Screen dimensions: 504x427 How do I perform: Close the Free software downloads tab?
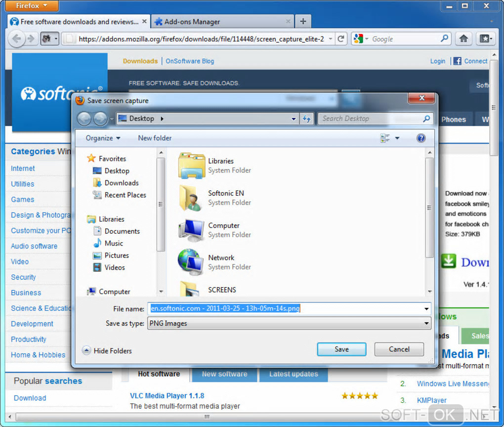point(144,21)
